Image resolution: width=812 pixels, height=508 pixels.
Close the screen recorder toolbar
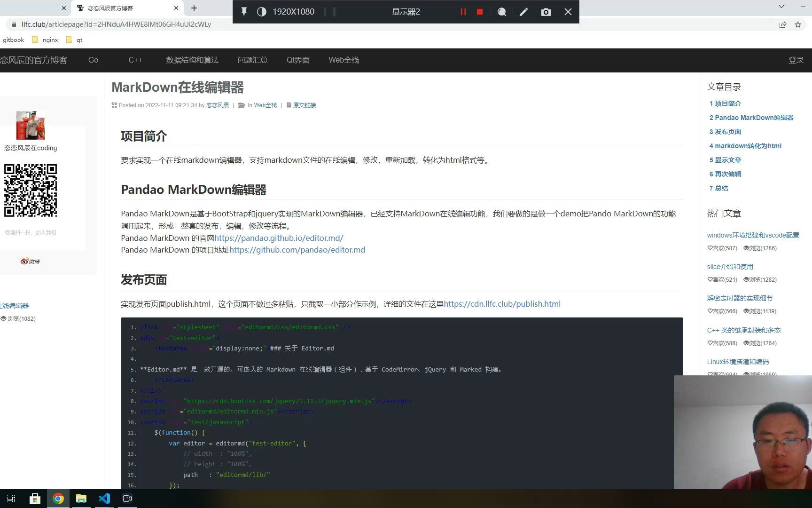568,12
